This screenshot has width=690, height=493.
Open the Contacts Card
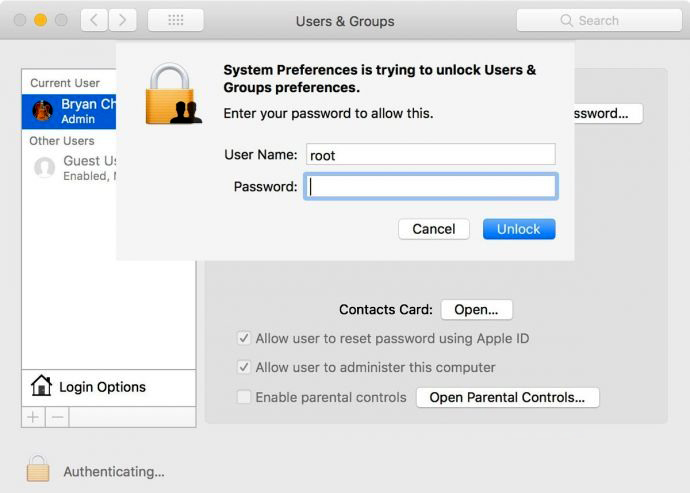477,309
